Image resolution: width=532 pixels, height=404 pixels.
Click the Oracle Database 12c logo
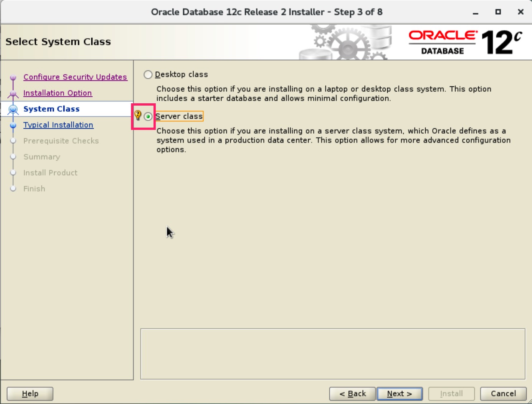(x=465, y=42)
